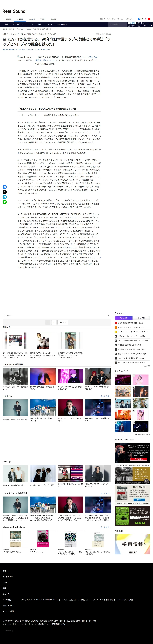Open もっとみる for 最新記事 section

tap(106, 493)
